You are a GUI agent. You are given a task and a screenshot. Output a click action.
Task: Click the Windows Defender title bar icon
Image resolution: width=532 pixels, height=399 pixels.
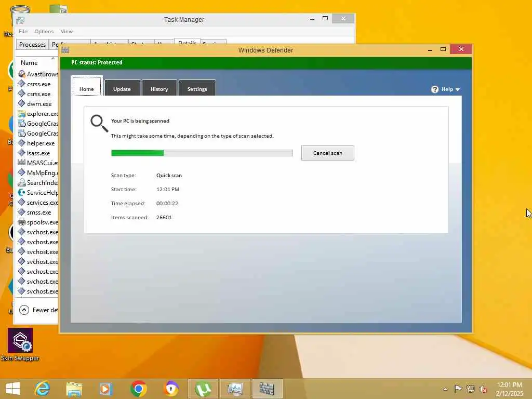click(65, 50)
